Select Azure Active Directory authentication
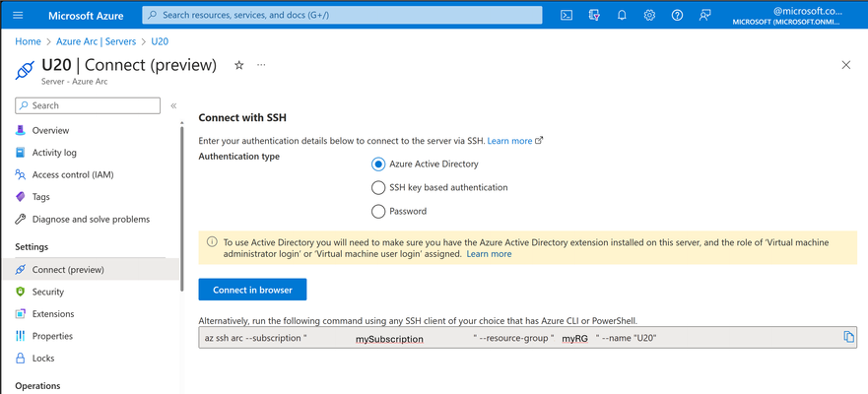 (378, 164)
